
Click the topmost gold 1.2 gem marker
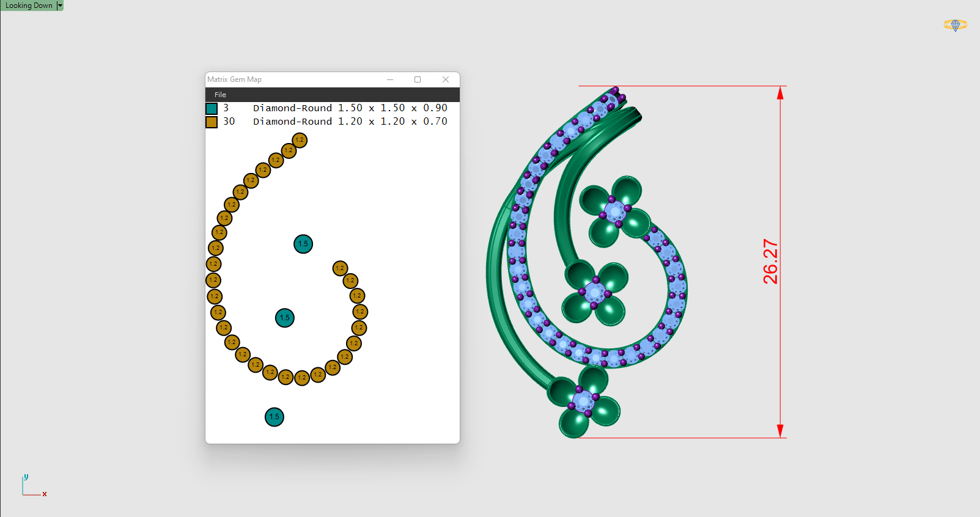(x=300, y=140)
